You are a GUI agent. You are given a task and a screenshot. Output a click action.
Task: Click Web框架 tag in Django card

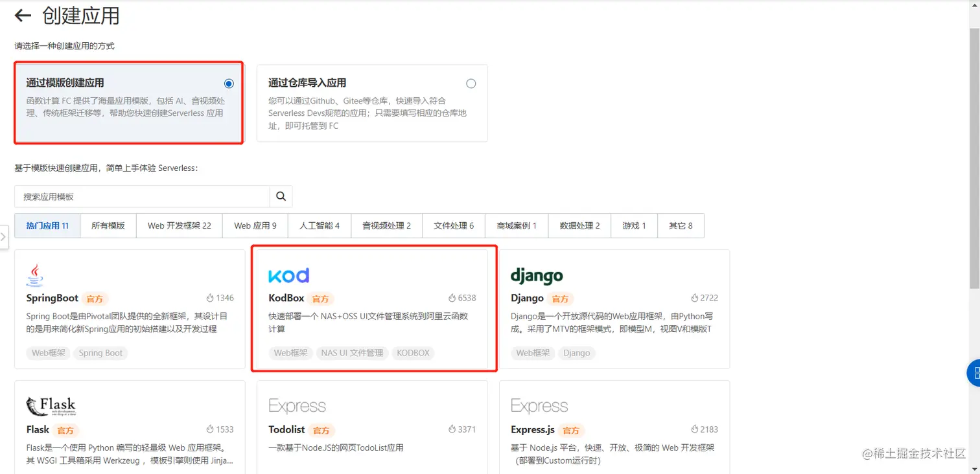[533, 353]
